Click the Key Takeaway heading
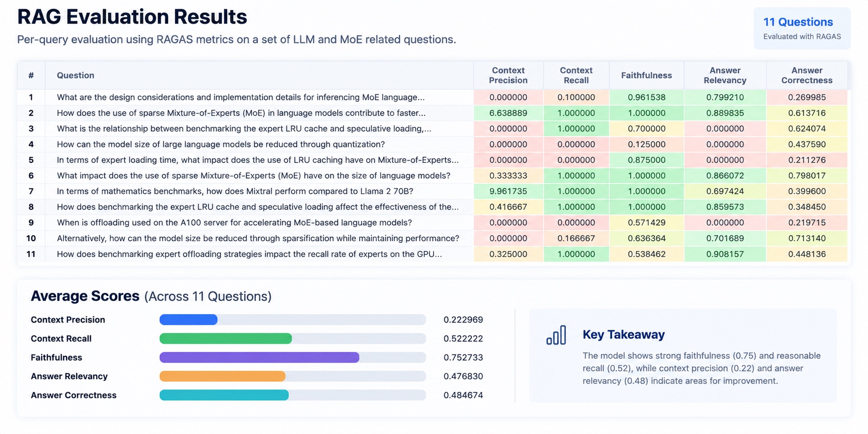The image size is (868, 434). tap(623, 335)
